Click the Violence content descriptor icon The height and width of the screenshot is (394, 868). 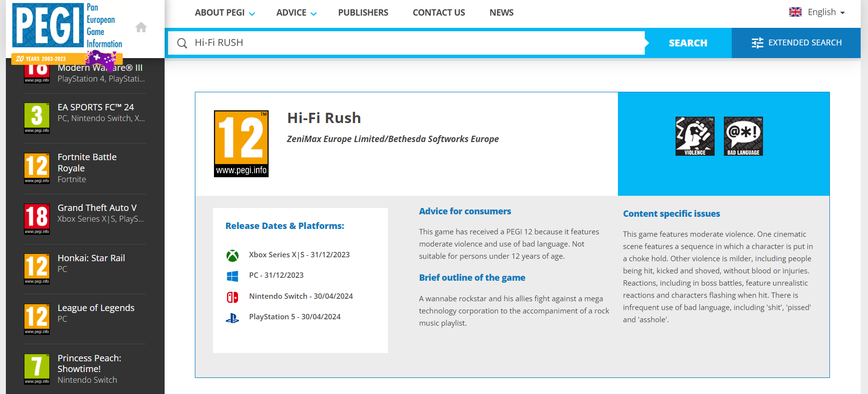[695, 136]
